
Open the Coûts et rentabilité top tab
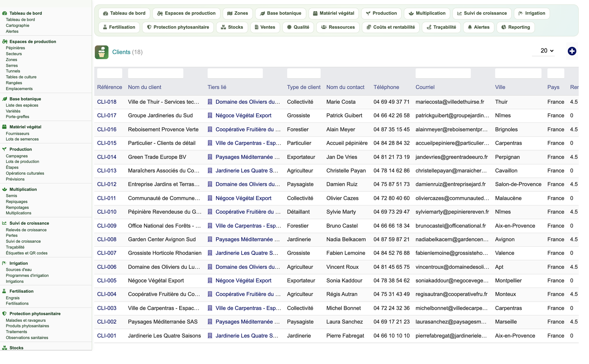point(390,27)
